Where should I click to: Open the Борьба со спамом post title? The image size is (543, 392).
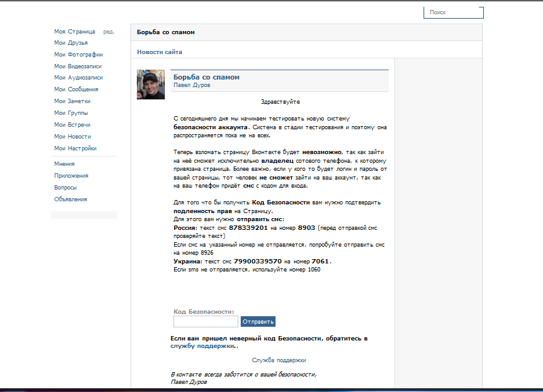207,77
